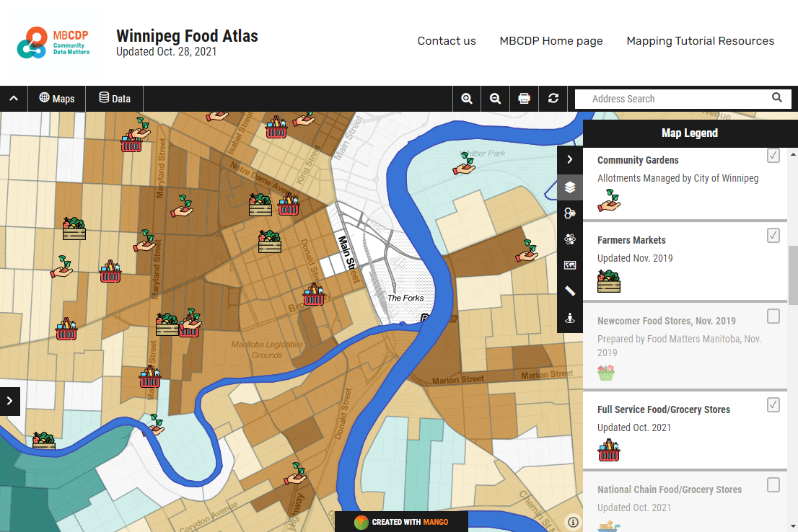The width and height of the screenshot is (798, 532).
Task: Zoom out using the magnifier minus icon
Action: (x=495, y=99)
